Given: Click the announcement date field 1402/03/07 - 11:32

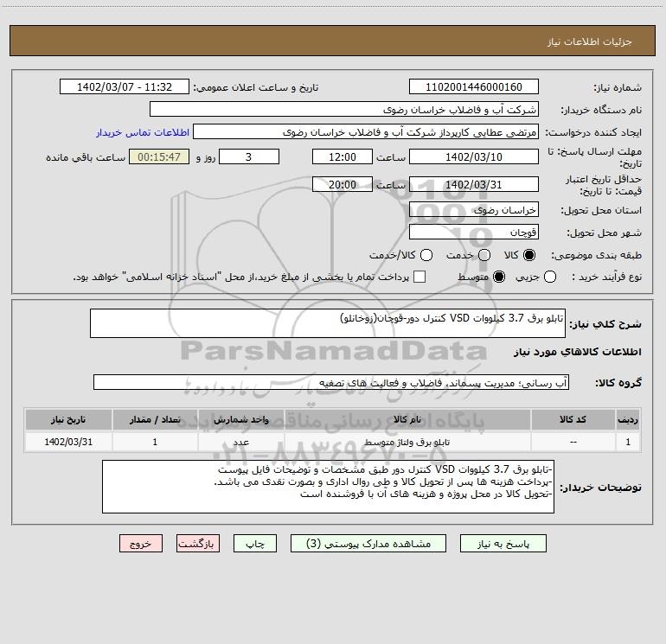Looking at the screenshot, I should click(125, 87).
